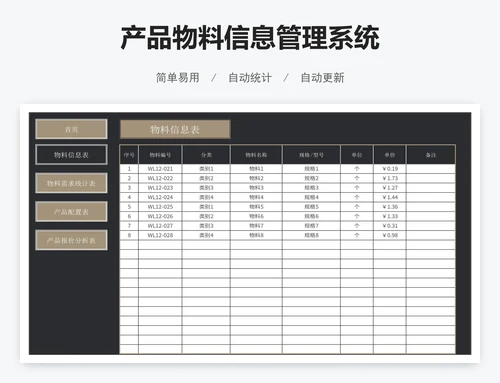Select 类别3 cell in row WL12-023
Image resolution: width=500 pixels, height=383 pixels.
[x=206, y=188]
